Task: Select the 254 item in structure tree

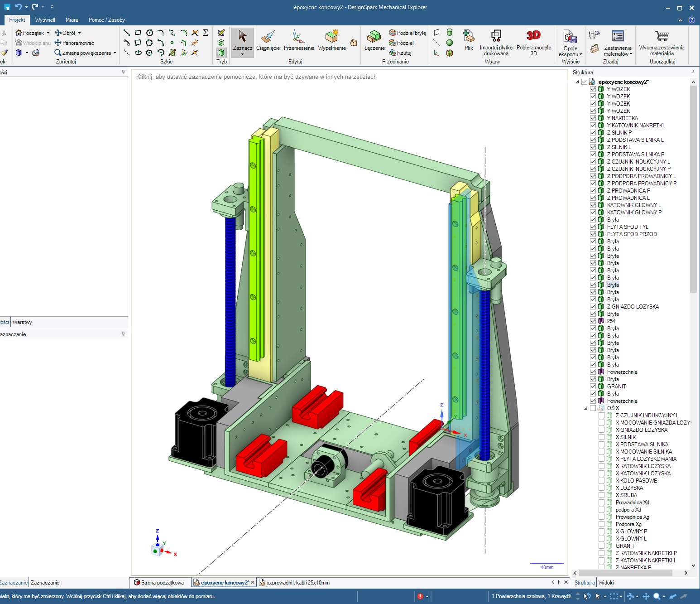Action: pyautogui.click(x=611, y=321)
